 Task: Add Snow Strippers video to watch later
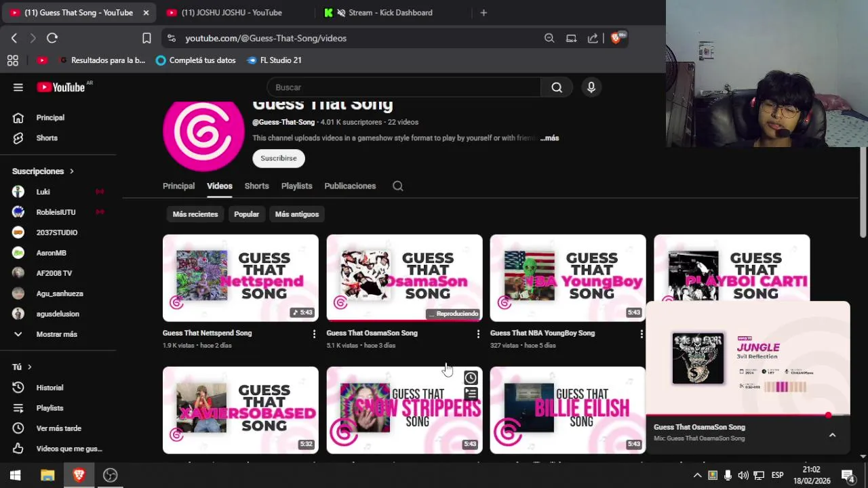click(471, 378)
